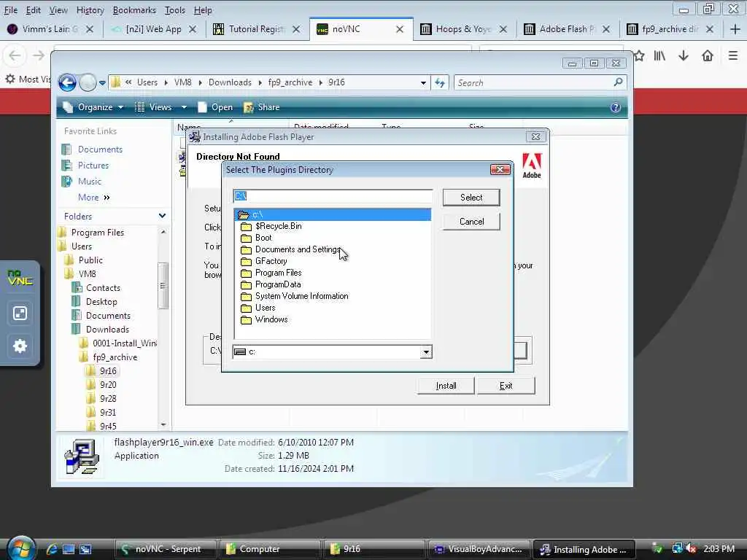747x560 pixels.
Task: Open a new Firefox tab with plus icon
Action: (735, 29)
